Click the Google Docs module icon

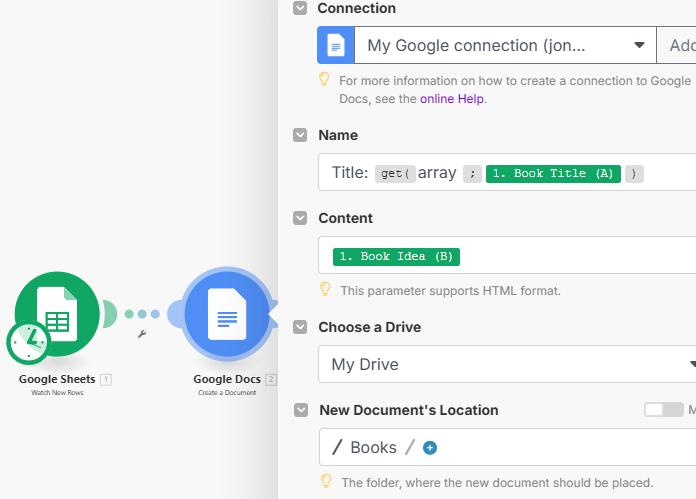(x=227, y=316)
